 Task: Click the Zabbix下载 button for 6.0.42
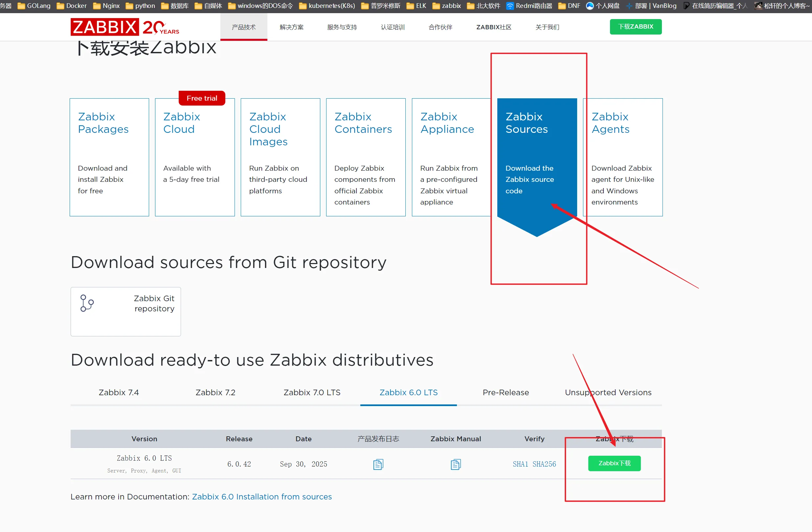click(x=614, y=463)
